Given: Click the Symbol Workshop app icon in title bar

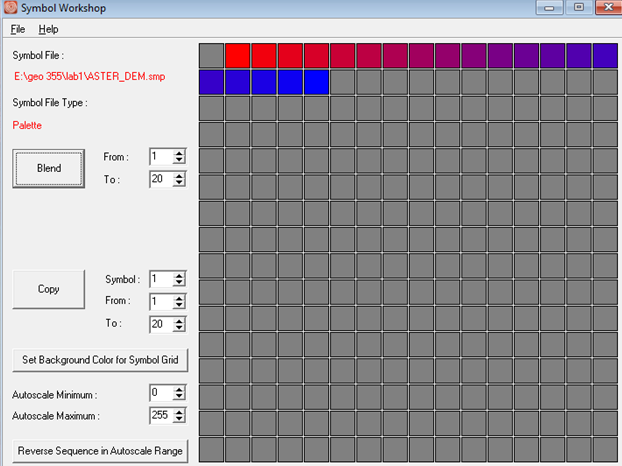Looking at the screenshot, I should tap(10, 8).
